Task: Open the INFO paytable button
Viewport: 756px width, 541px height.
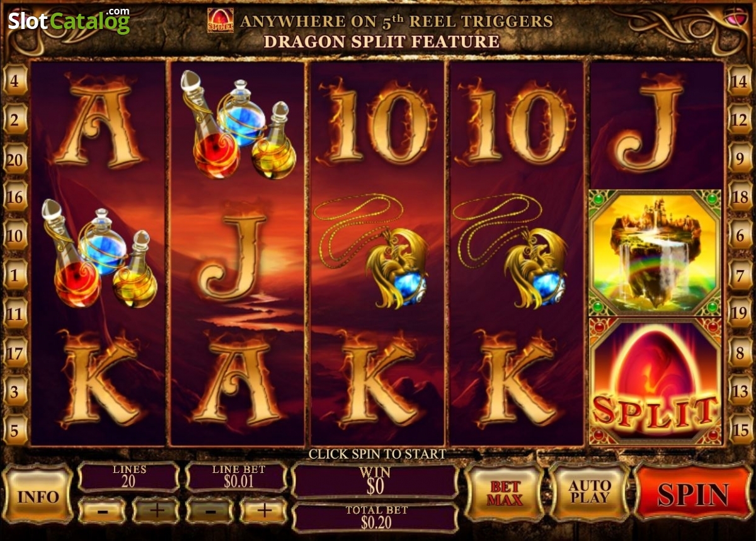Action: [x=38, y=495]
